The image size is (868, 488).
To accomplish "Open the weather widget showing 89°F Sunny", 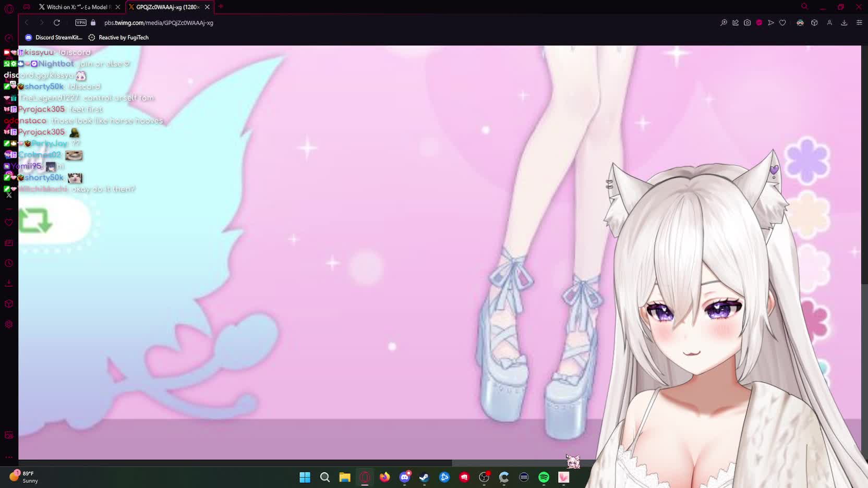I will pos(25,477).
